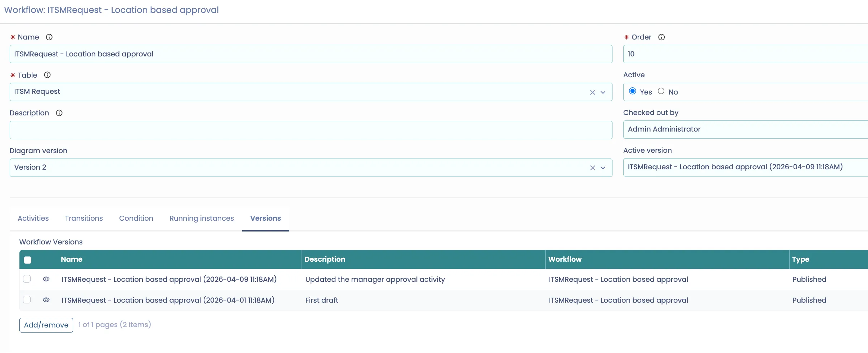Check the 2026-04-09 version row checkbox
Image resolution: width=868 pixels, height=353 pixels.
[27, 279]
